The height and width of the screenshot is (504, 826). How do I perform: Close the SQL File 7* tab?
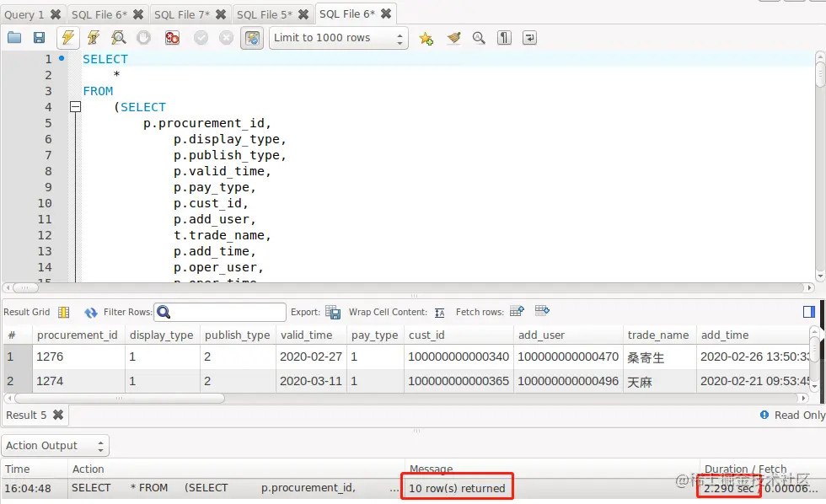point(221,14)
